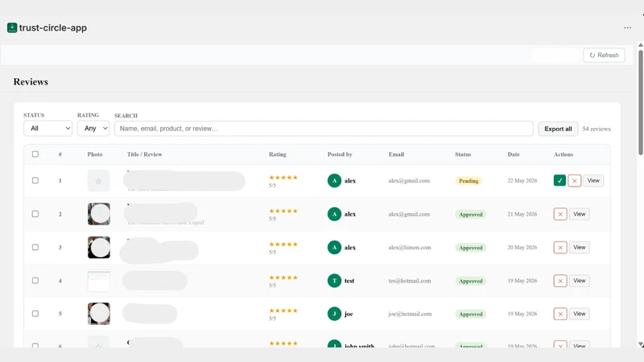Click the Reviews page heading
Image resolution: width=644 pixels, height=362 pixels.
31,82
